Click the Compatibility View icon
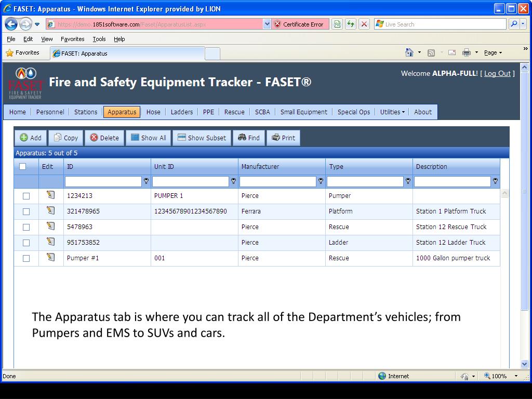 point(337,24)
